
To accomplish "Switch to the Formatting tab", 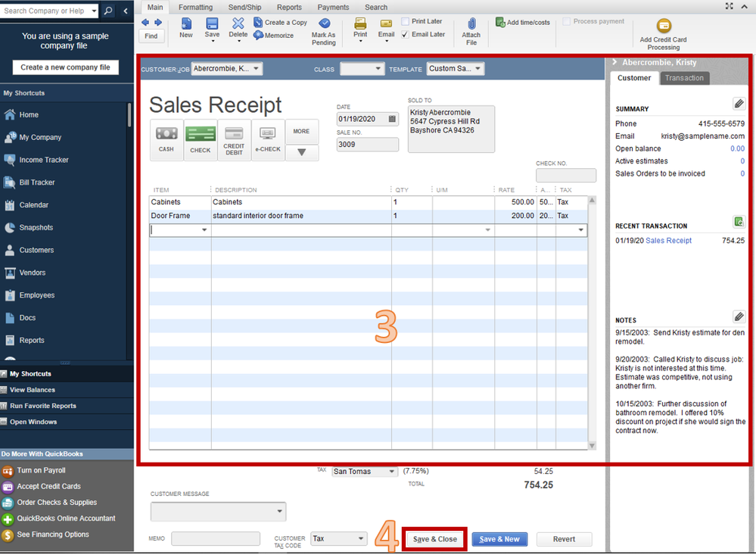I will 195,8.
